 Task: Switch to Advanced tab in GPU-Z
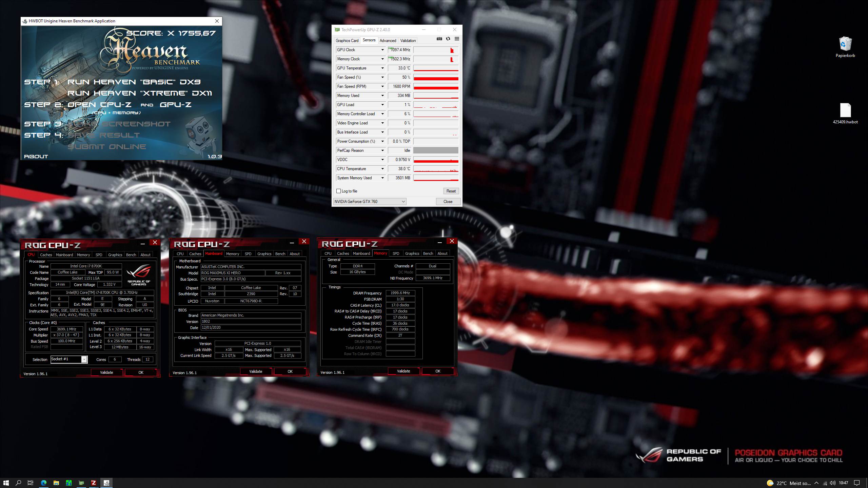pos(388,41)
